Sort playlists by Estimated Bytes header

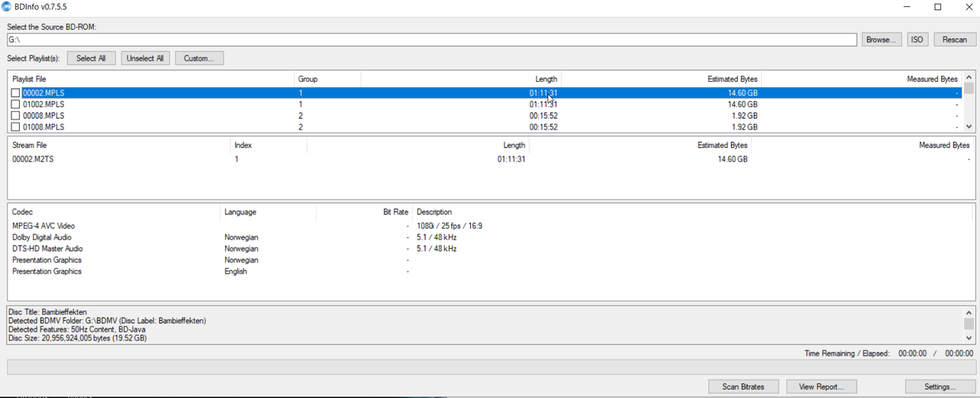click(661, 79)
